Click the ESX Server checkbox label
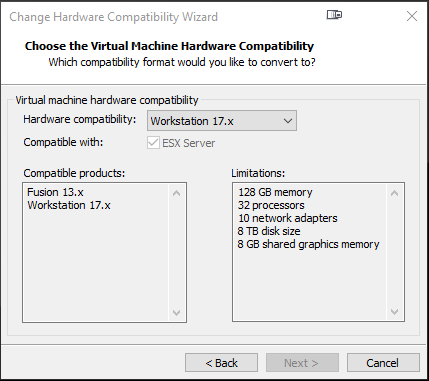This screenshot has width=429, height=381. tap(189, 143)
